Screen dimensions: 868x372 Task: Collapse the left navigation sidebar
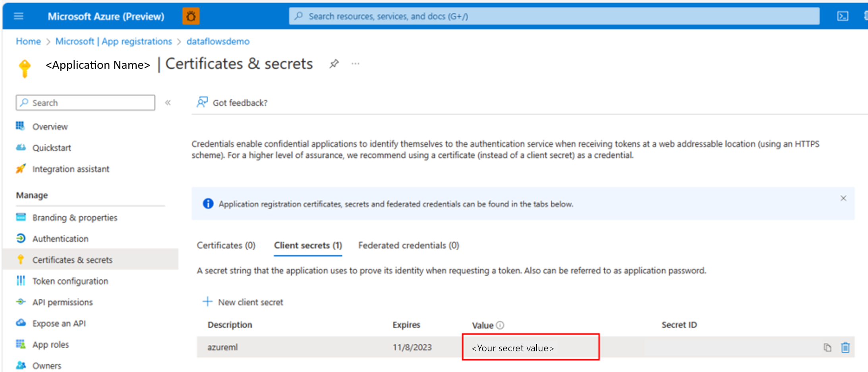168,103
